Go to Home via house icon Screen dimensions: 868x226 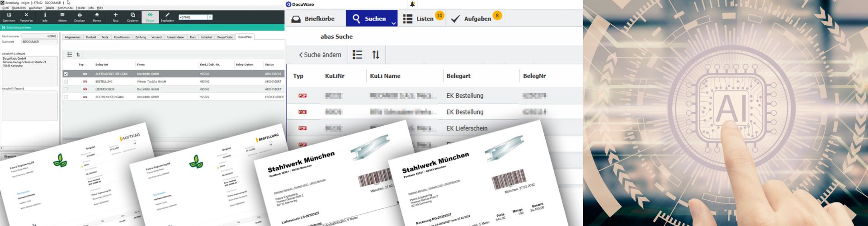pos(97,15)
